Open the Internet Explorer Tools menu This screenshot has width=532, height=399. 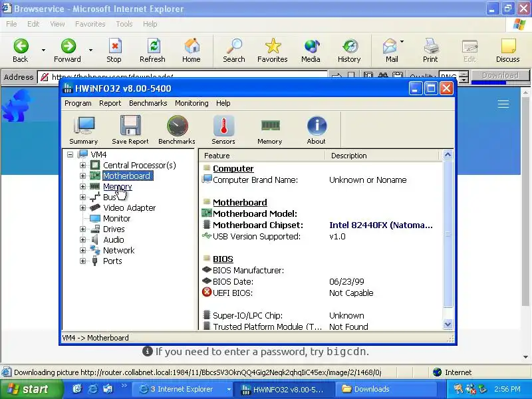(124, 24)
